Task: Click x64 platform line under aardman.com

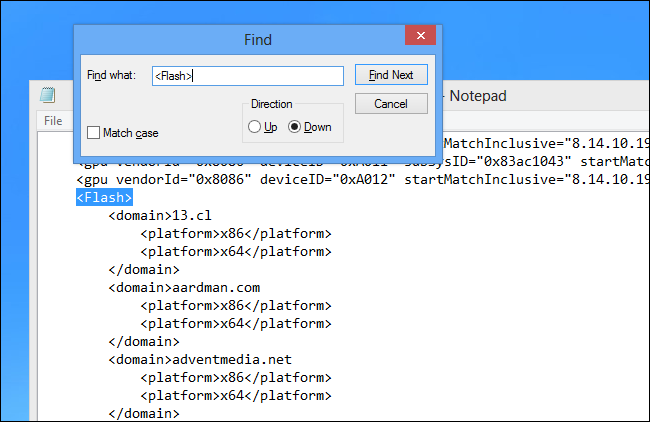Action: [x=236, y=324]
